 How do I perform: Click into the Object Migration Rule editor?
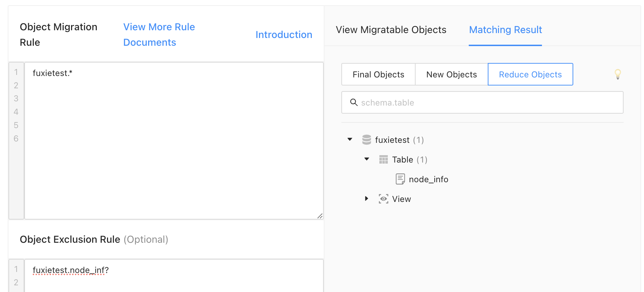[174, 141]
